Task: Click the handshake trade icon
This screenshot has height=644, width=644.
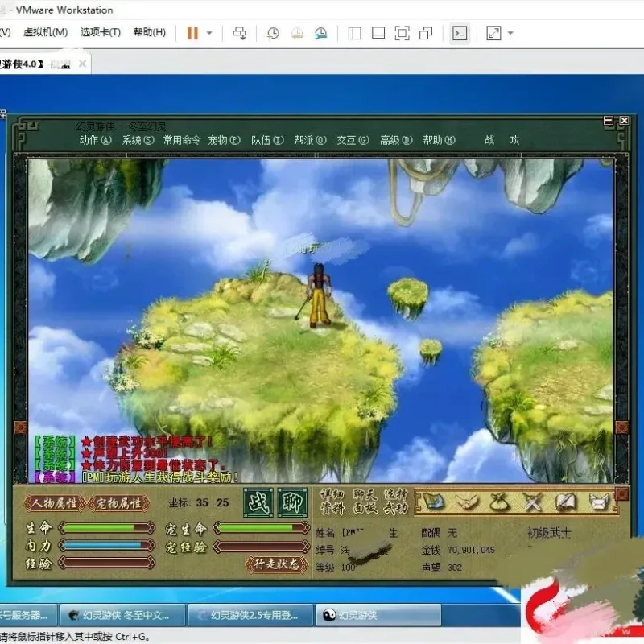Action: click(x=467, y=502)
